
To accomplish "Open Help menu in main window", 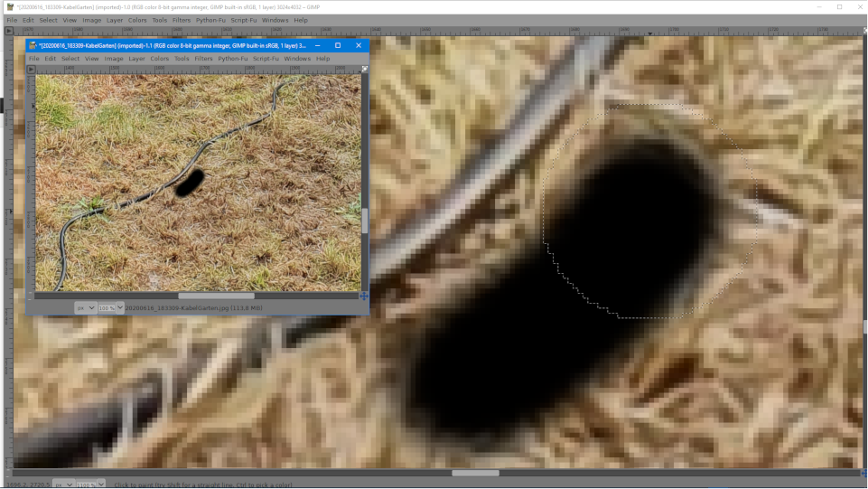I will [x=301, y=21].
